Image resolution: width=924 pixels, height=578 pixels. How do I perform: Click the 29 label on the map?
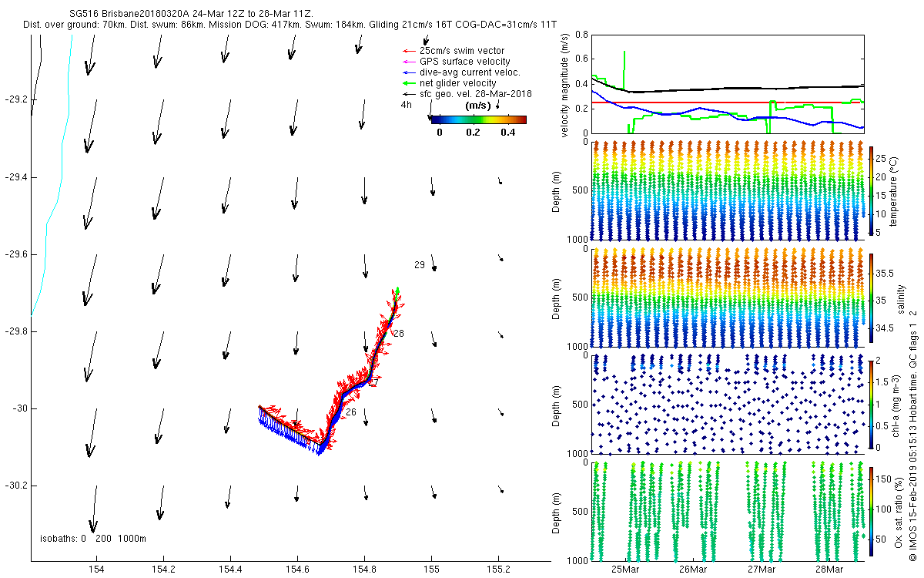click(x=420, y=265)
